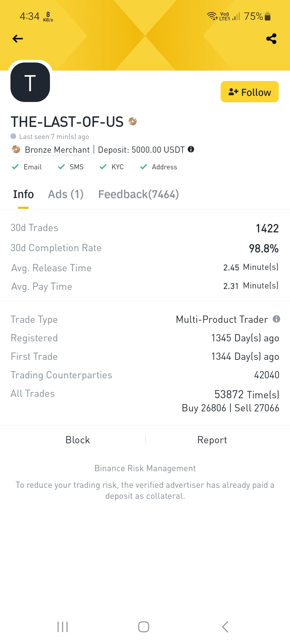Tap the Email verified checkmark

[15, 167]
